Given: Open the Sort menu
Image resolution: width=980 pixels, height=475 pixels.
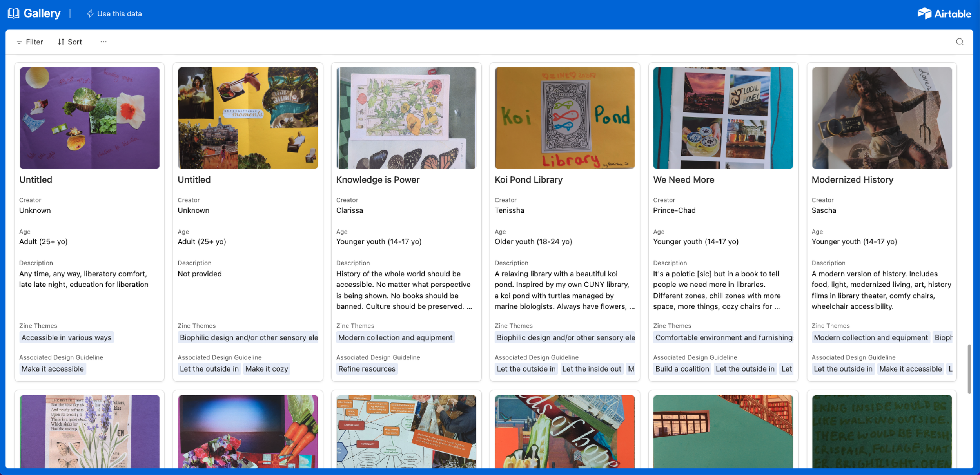Looking at the screenshot, I should point(70,42).
